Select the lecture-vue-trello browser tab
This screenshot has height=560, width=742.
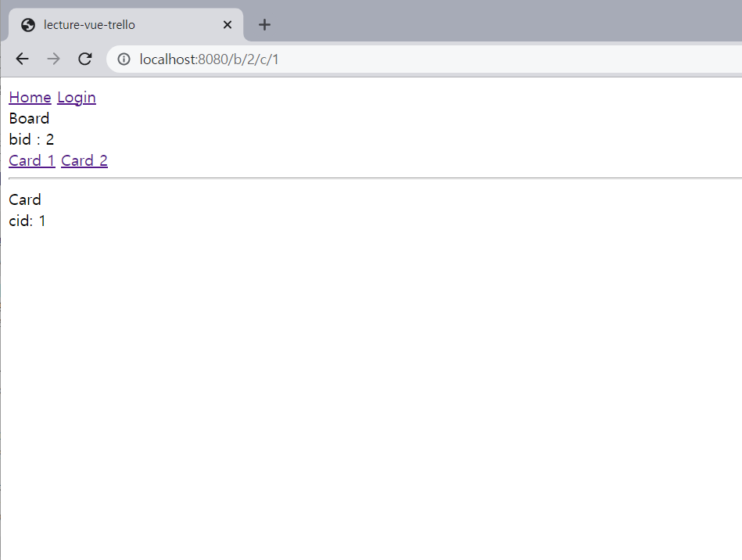[126, 24]
